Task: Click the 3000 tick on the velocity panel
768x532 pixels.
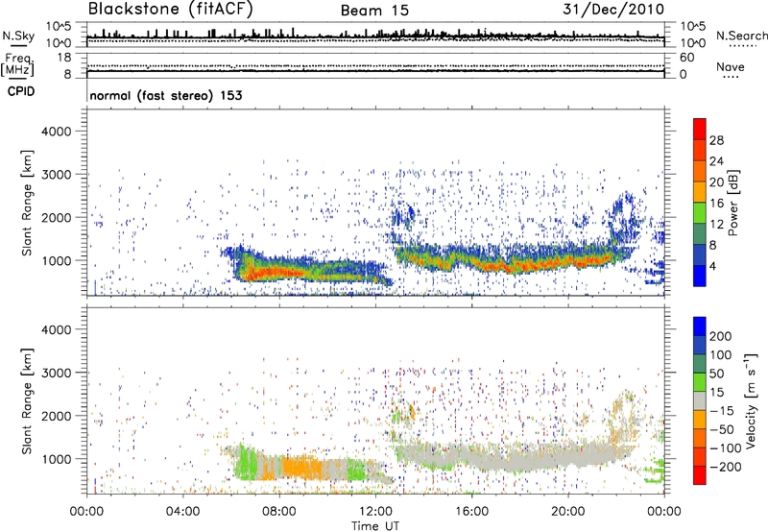Action: [x=56, y=373]
